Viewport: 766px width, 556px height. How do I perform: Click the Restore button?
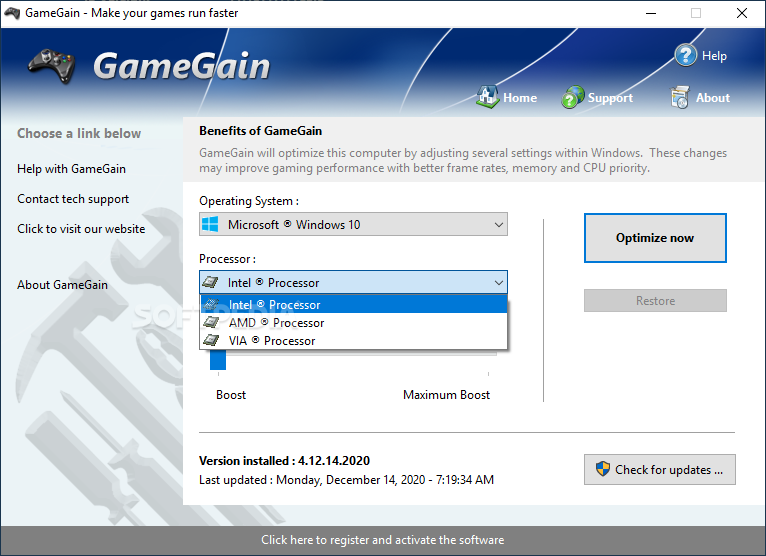tap(655, 300)
